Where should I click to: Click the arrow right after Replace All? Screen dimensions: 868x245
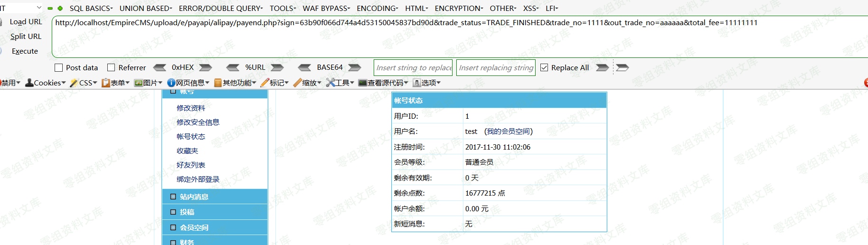602,67
